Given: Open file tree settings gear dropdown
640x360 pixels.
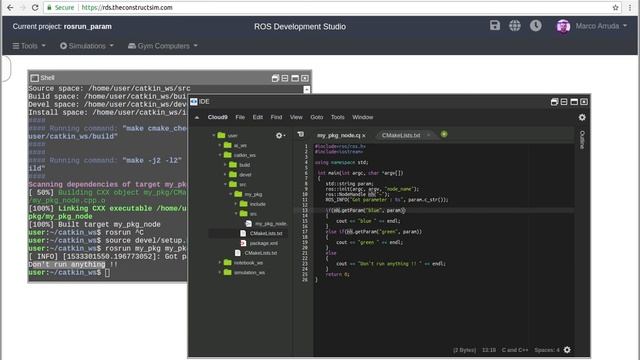Looking at the screenshot, I should tap(280, 136).
